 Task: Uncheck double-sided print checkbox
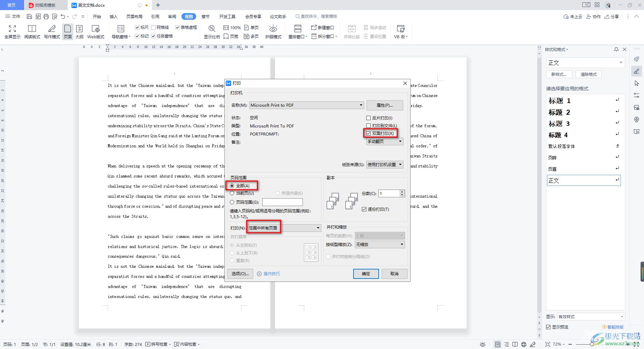[369, 134]
